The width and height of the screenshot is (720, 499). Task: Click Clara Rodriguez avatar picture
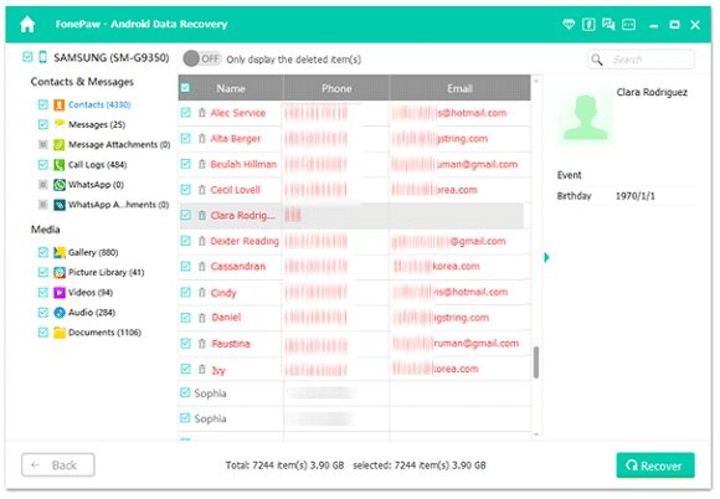[585, 118]
